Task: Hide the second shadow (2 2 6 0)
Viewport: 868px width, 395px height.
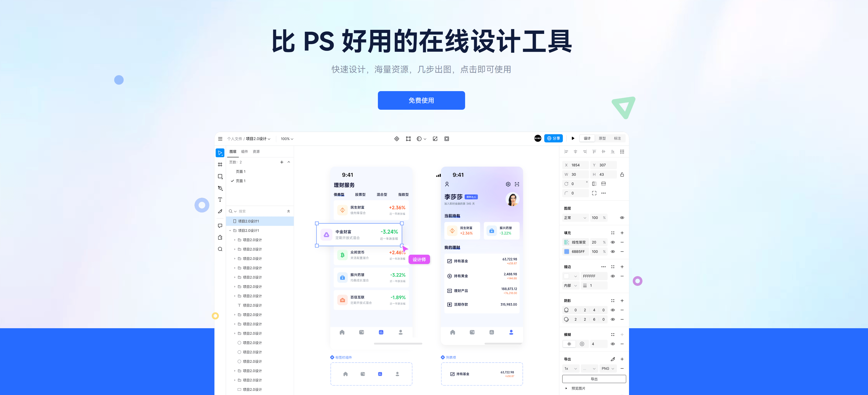Action: 613,319
